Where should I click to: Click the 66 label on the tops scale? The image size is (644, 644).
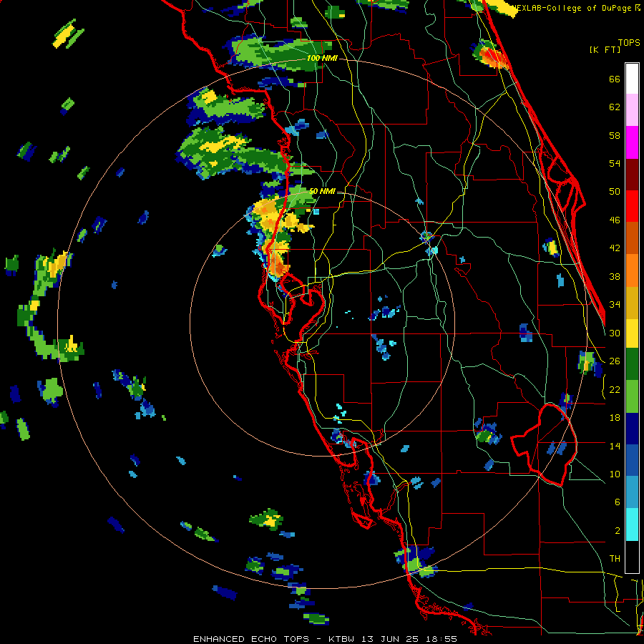615,79
